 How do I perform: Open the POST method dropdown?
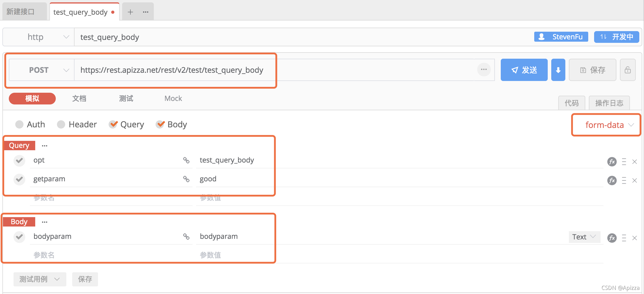tap(41, 70)
